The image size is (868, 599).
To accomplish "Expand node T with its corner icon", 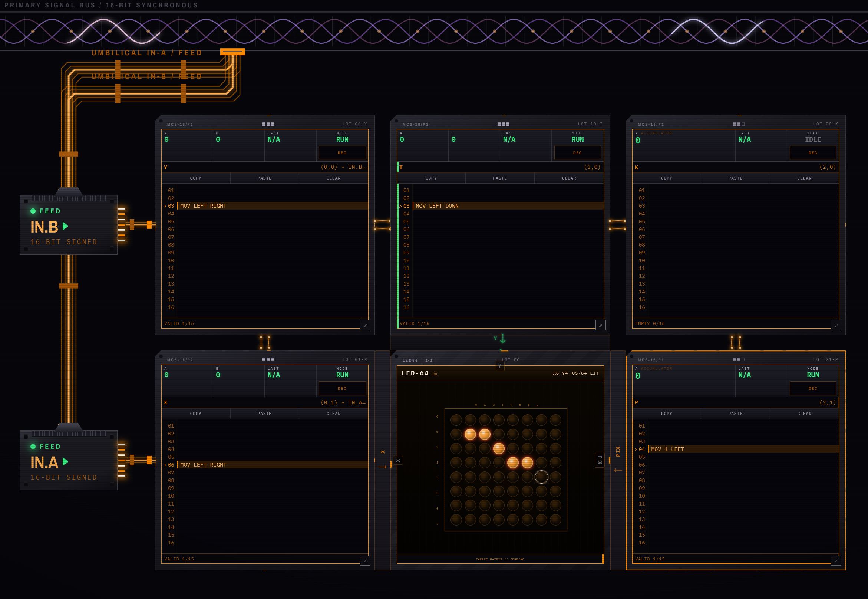I will (601, 325).
